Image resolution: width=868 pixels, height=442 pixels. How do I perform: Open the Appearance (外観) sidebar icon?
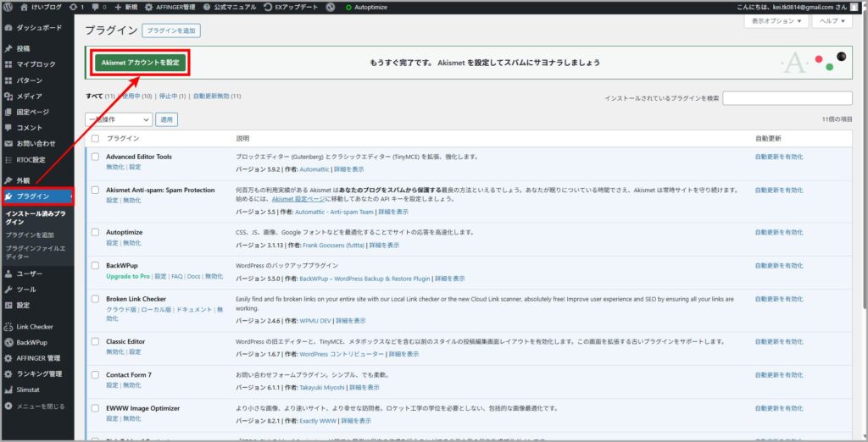pyautogui.click(x=8, y=180)
